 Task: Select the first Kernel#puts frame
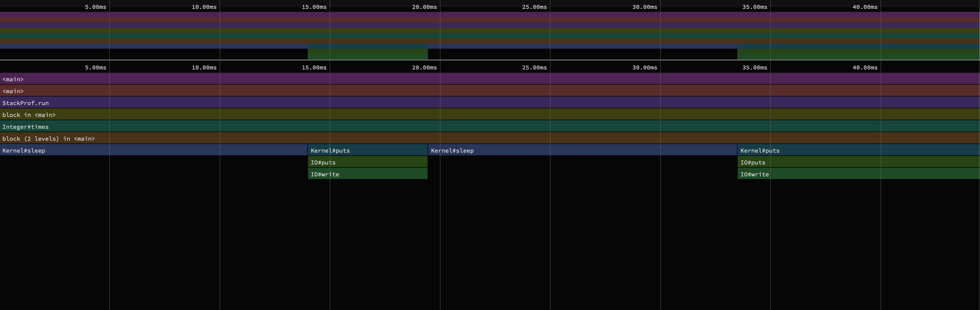point(368,150)
